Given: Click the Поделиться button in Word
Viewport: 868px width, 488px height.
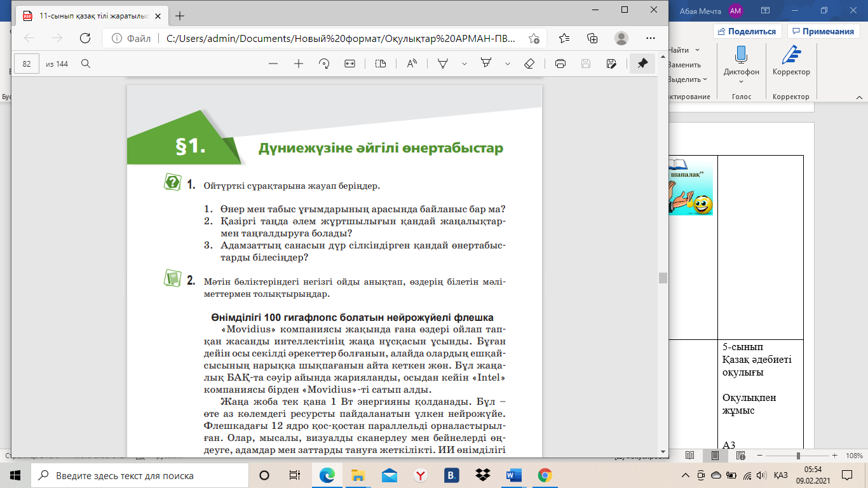Looking at the screenshot, I should click(747, 31).
